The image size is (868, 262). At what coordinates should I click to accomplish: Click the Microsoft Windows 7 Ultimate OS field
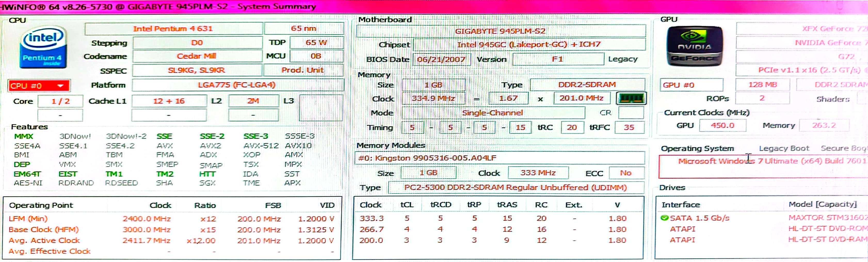(x=763, y=166)
